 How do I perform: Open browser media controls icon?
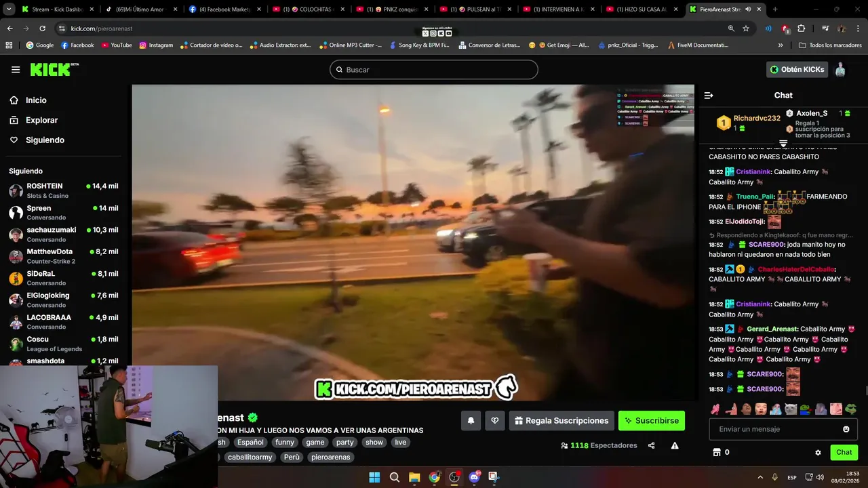[x=825, y=28]
